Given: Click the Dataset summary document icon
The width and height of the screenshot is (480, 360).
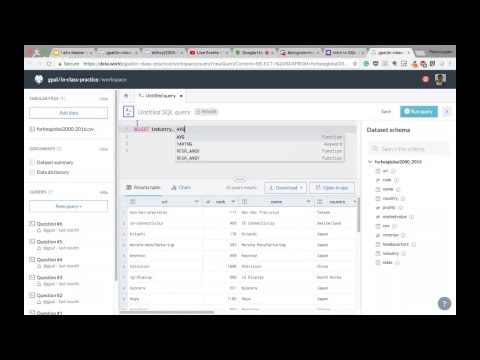Looking at the screenshot, I should [x=32, y=162].
